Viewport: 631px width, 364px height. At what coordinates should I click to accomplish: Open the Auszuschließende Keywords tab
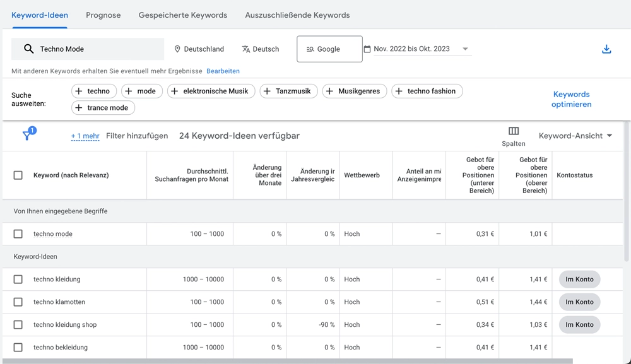[x=297, y=15]
